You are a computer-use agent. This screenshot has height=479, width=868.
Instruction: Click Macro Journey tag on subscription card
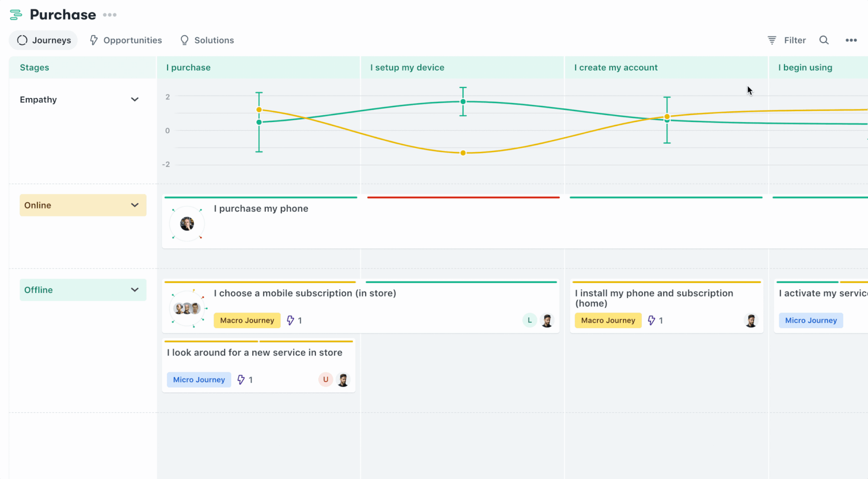(247, 320)
